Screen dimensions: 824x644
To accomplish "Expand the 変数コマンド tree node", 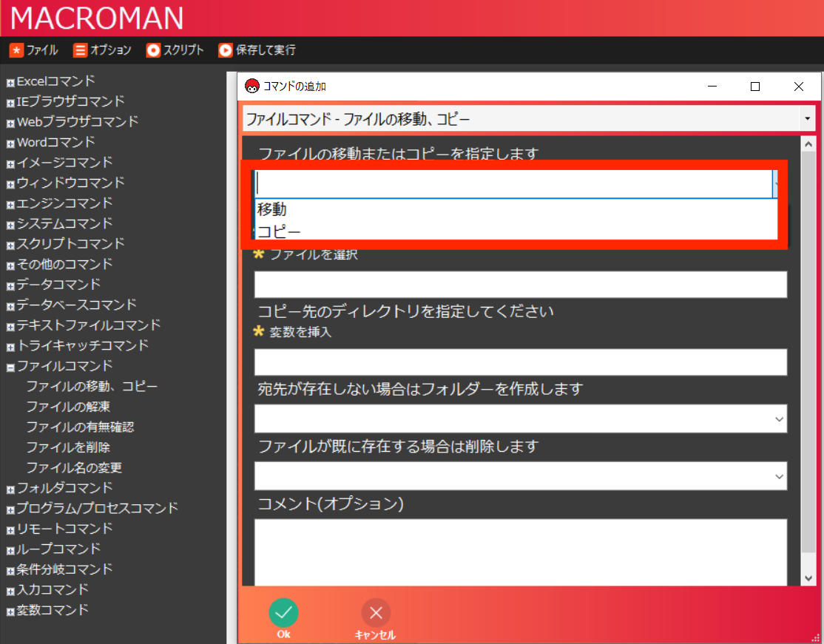I will point(10,612).
